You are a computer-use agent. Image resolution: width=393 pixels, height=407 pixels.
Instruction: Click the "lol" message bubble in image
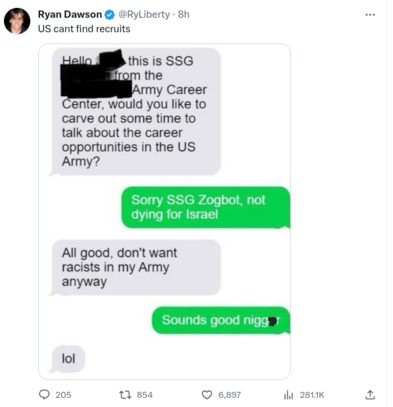pos(67,359)
